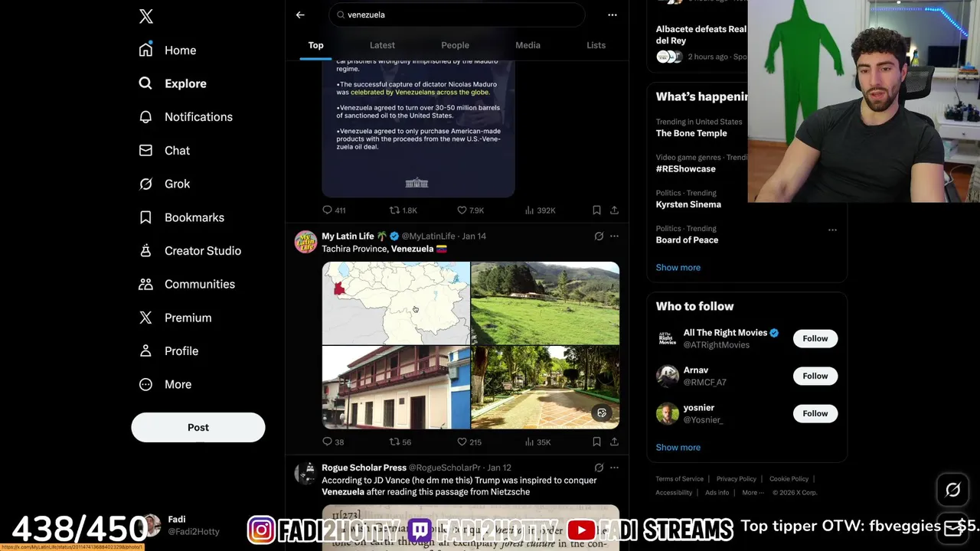Screen dimensions: 980x551
Task: Open Communities in the sidebar
Action: coord(187,284)
